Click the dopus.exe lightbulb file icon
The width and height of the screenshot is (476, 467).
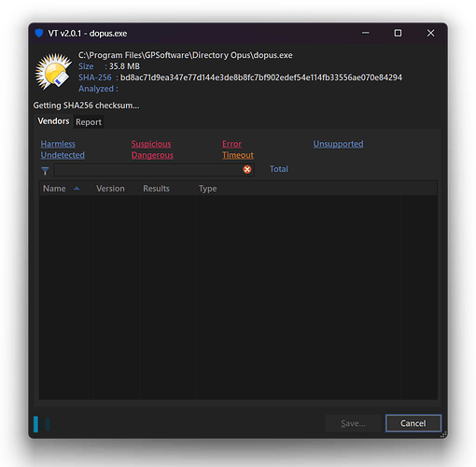click(53, 71)
